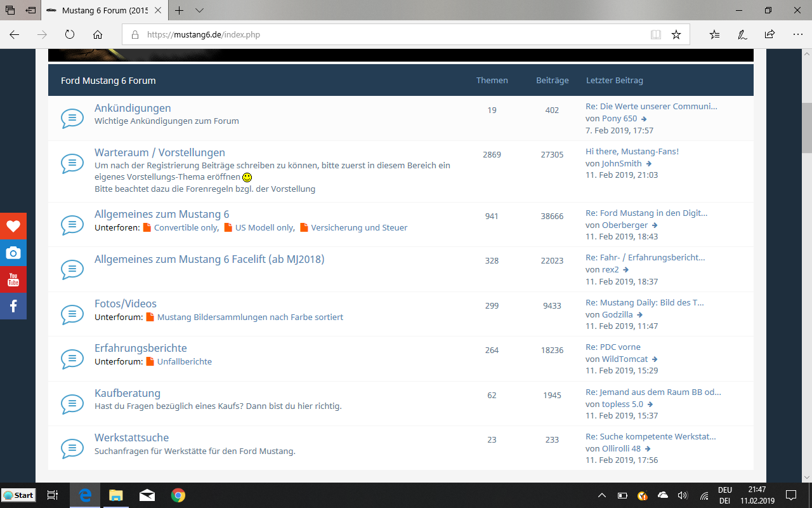The width and height of the screenshot is (812, 508).
Task: Click the Themen count 2869
Action: click(x=492, y=154)
